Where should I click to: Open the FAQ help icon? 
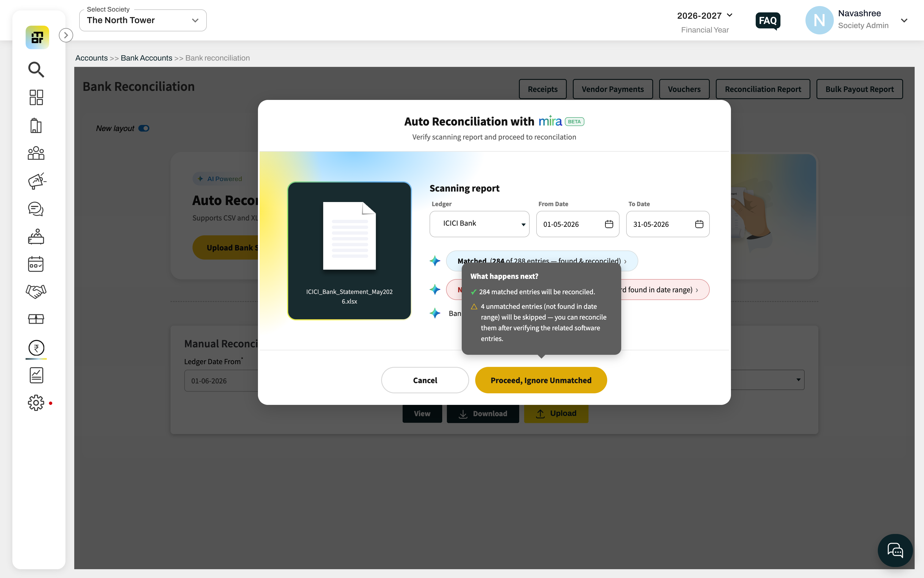[x=768, y=21]
